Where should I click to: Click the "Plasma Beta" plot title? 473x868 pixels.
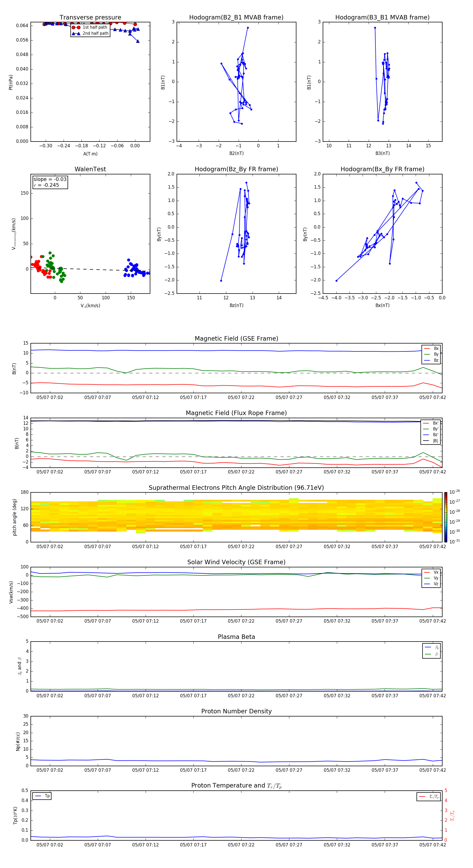click(236, 637)
